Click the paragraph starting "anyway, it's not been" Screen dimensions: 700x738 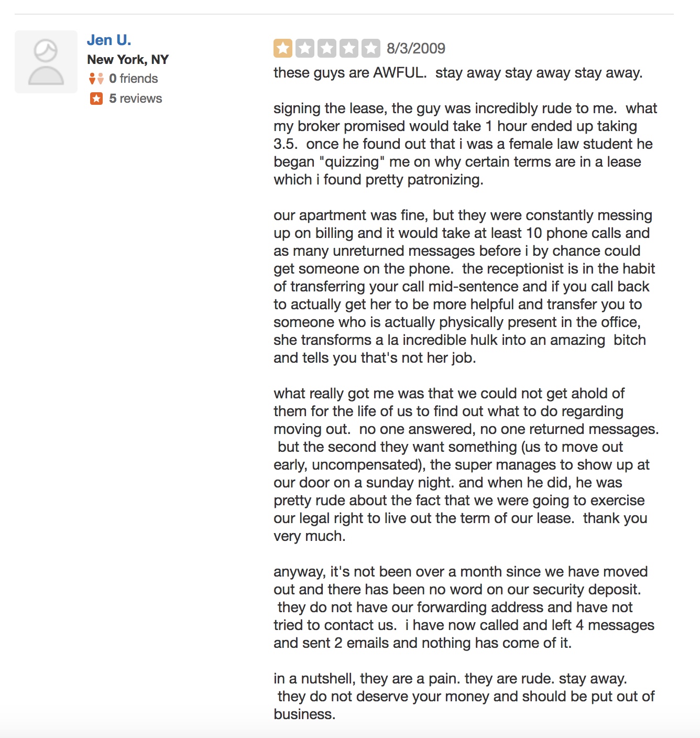pyautogui.click(x=464, y=607)
